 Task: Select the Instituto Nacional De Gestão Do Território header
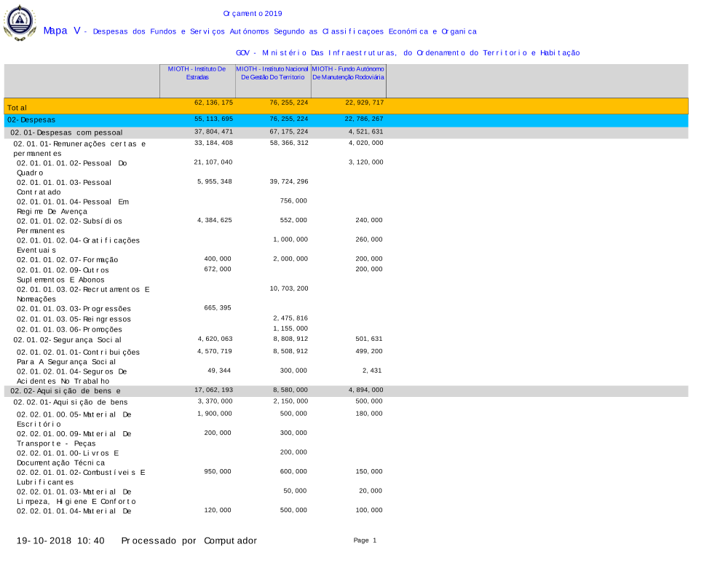point(272,73)
